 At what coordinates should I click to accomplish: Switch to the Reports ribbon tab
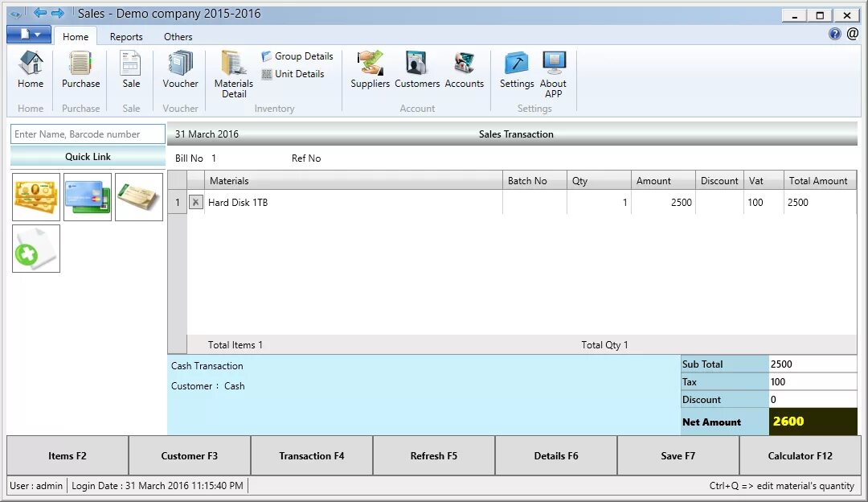tap(126, 36)
